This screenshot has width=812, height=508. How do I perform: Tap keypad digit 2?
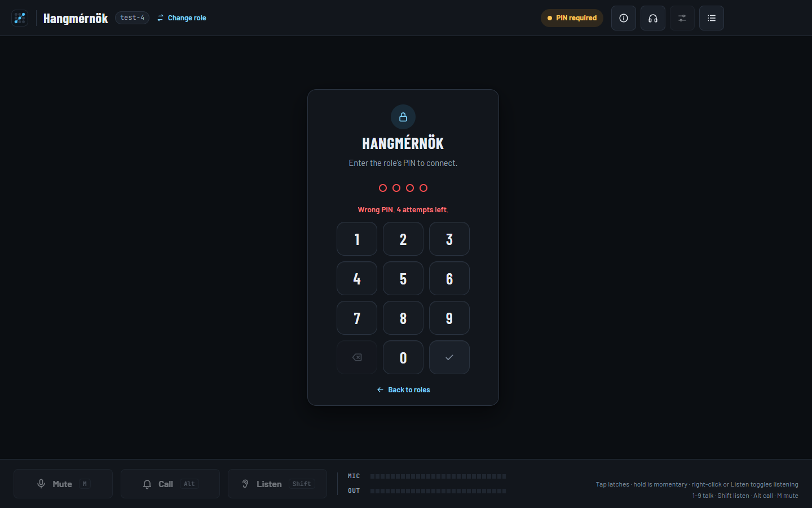coord(403,239)
